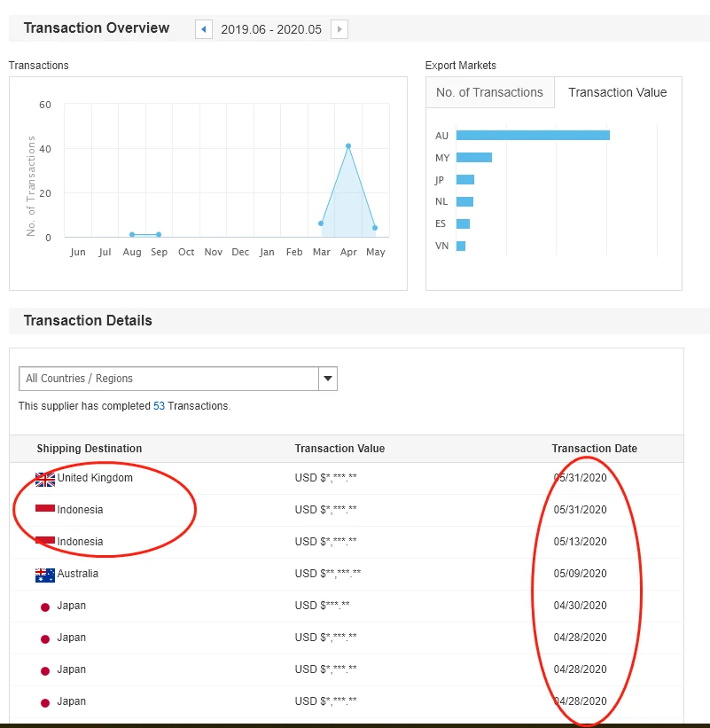The image size is (710, 728).
Task: Click the Japan flag on 04/30/2020 row
Action: click(x=45, y=607)
